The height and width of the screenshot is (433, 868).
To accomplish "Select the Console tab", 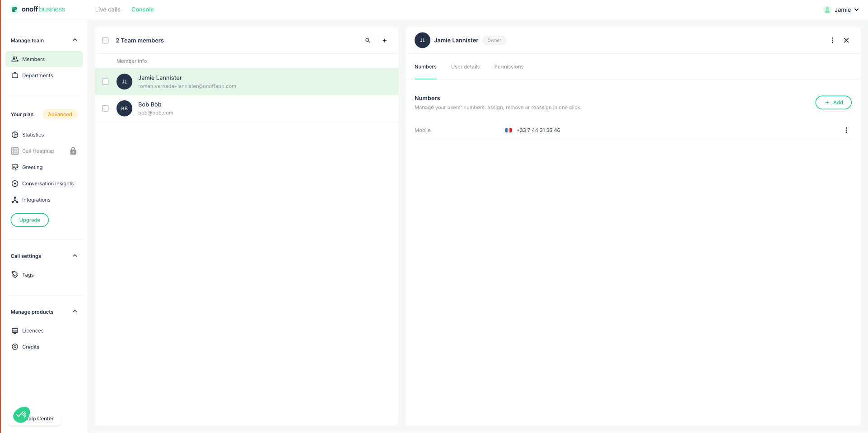I will 142,9.
